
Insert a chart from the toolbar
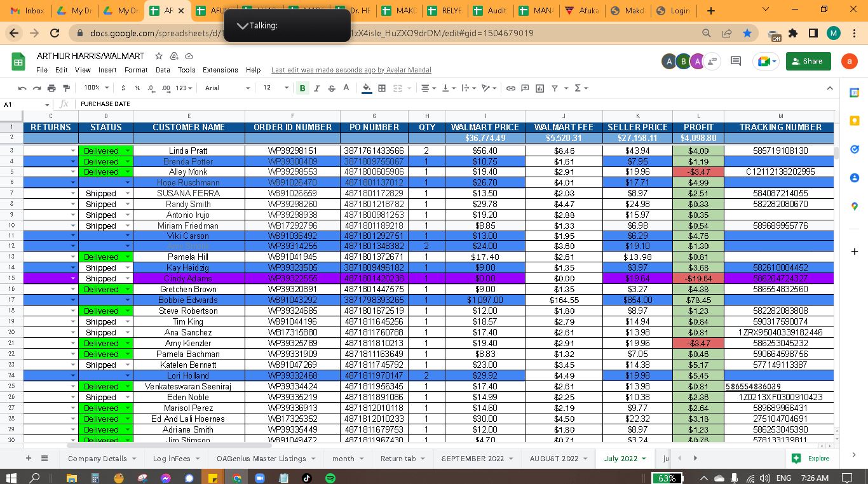(539, 88)
